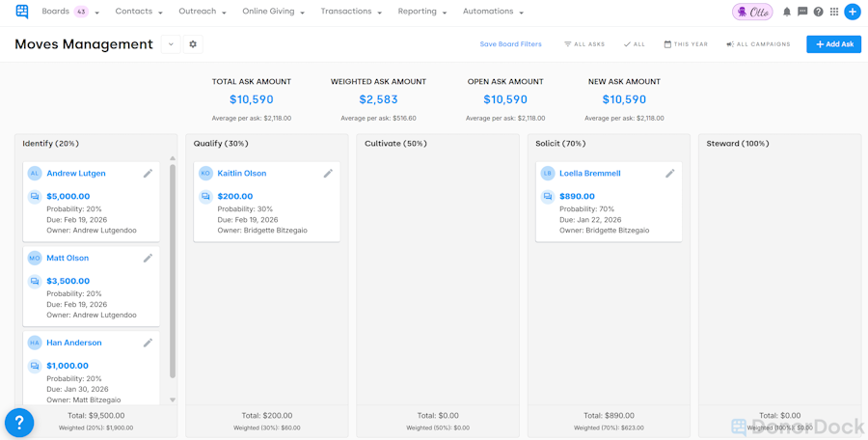This screenshot has width=868, height=440.
Task: Click the help question mark in top bar
Action: click(818, 12)
